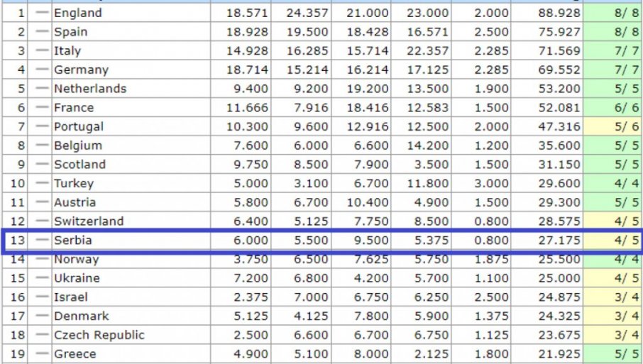
Task: Click Serbia's yellow 4/ 5 teams cell
Action: point(612,241)
